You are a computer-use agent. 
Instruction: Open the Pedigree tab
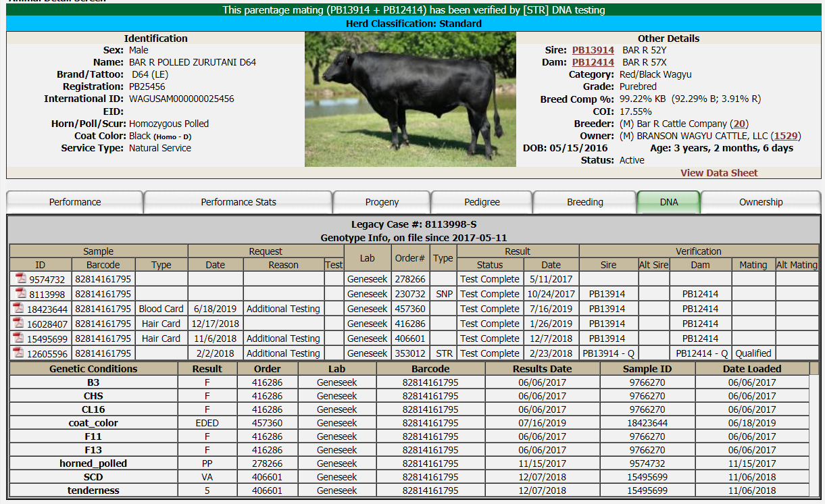coord(482,202)
